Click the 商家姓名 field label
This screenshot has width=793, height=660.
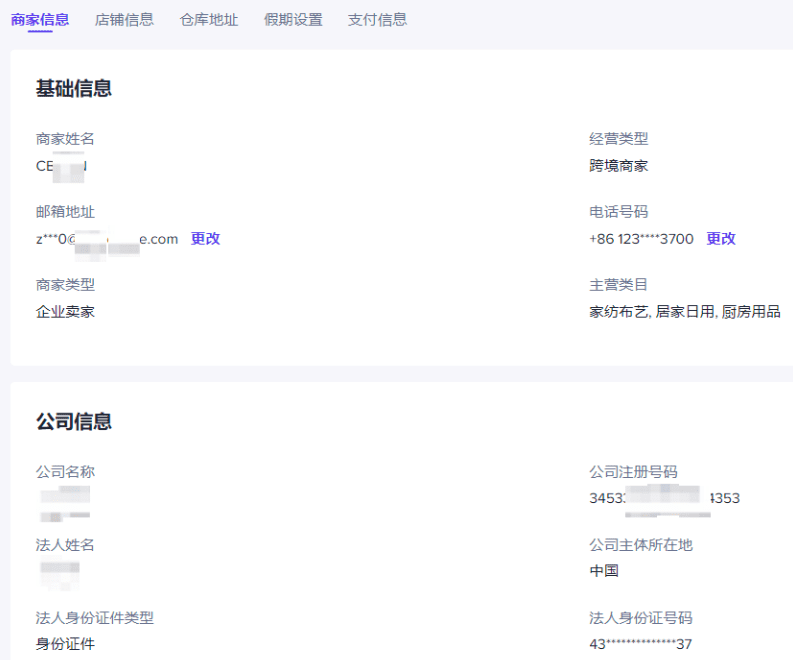[x=65, y=139]
